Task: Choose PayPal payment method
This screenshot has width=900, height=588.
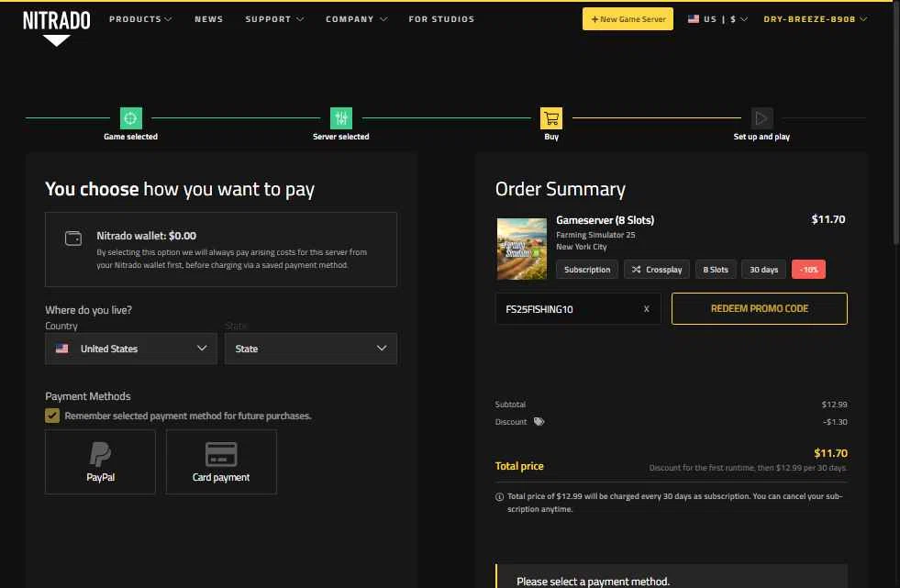Action: point(100,461)
